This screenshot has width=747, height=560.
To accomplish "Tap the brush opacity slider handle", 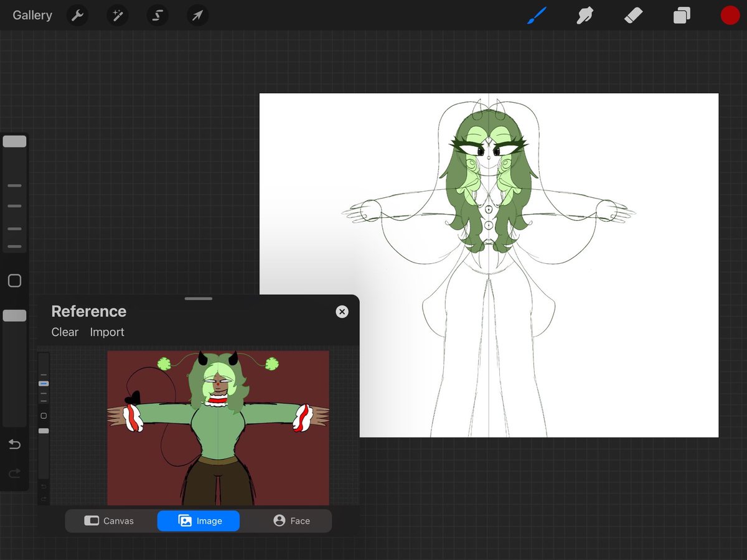I will pos(14,315).
